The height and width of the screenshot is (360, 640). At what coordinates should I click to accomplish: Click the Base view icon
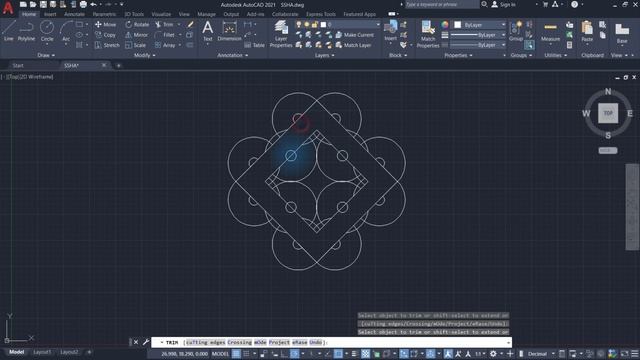pos(622,33)
